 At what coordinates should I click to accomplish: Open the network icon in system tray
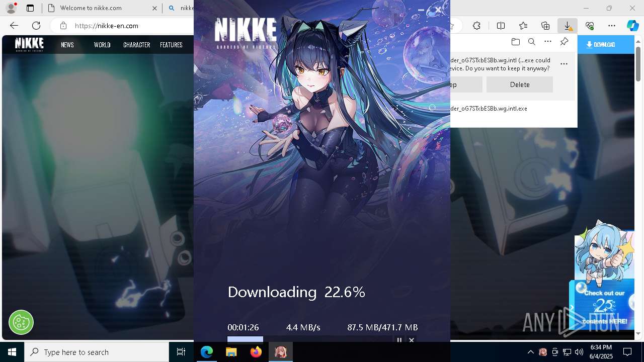(x=567, y=352)
